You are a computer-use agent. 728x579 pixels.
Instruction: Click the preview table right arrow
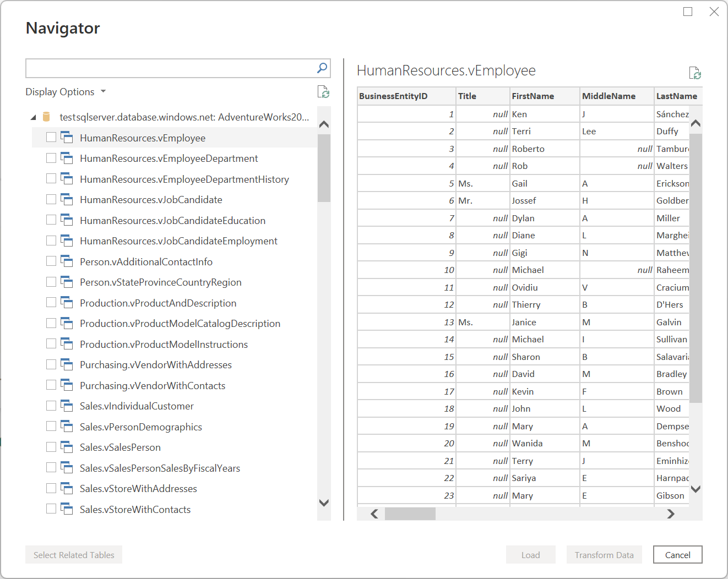click(x=670, y=514)
